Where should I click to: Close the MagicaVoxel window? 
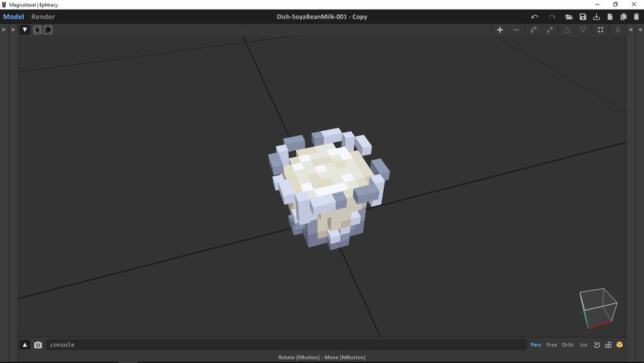click(x=634, y=5)
